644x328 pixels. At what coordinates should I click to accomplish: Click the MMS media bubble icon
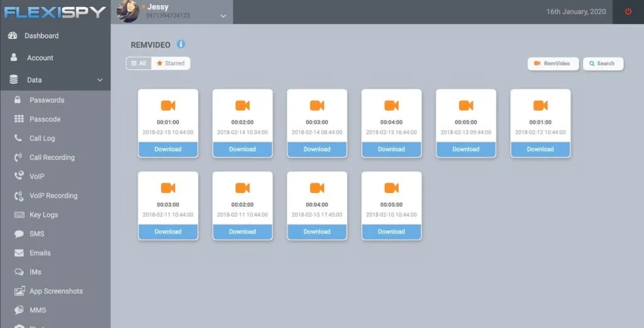coord(19,310)
